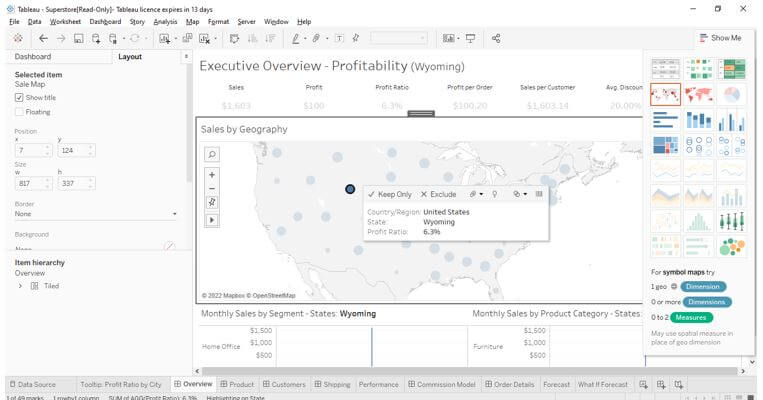
Task: Click the Show Mark Labels T icon
Action: [339, 38]
